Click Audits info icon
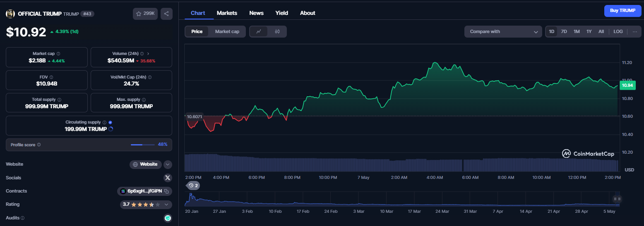The image size is (644, 226). click(22, 218)
